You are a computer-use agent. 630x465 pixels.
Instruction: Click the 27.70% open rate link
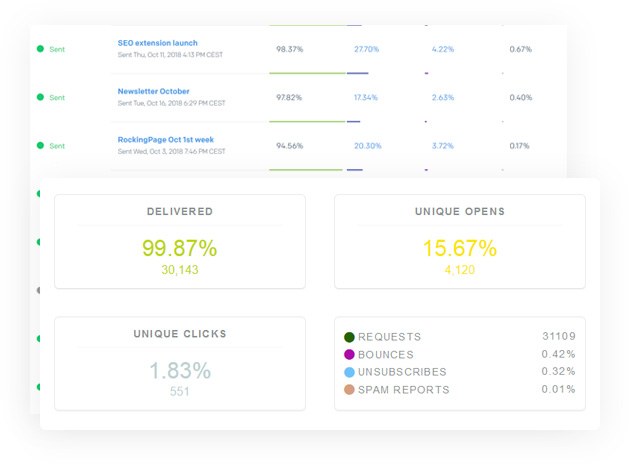pos(366,49)
